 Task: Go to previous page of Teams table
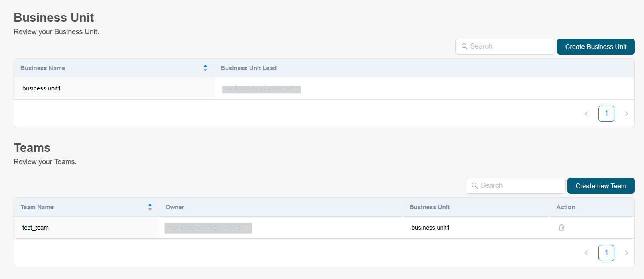point(586,253)
